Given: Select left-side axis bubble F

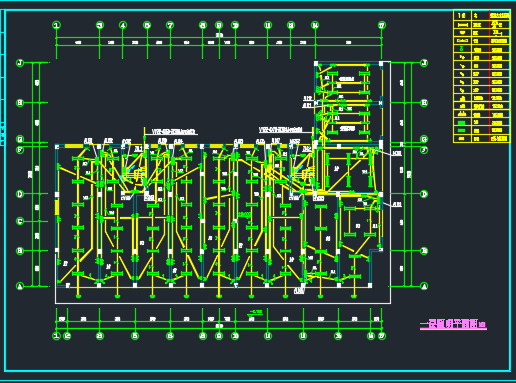Looking at the screenshot, I should point(20,150).
